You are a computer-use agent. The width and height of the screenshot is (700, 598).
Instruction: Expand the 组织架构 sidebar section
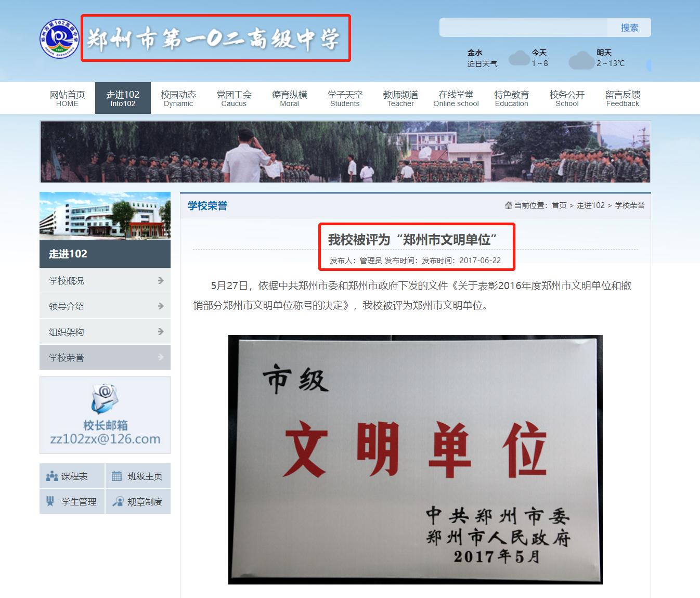(x=160, y=331)
